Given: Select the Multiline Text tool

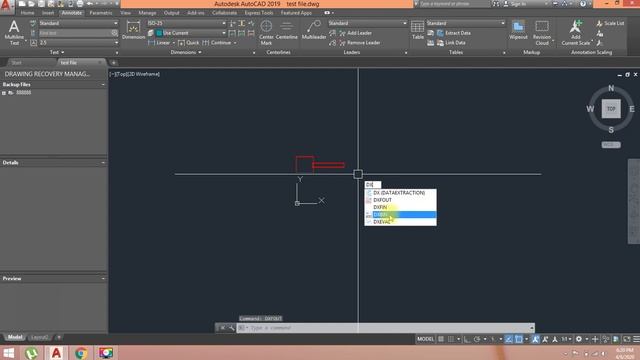Looking at the screenshot, I should [14, 32].
